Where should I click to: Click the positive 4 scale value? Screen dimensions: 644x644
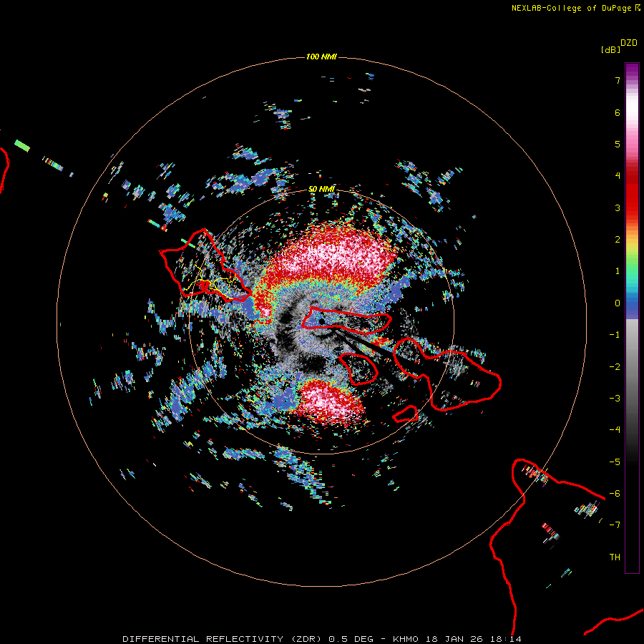618,176
